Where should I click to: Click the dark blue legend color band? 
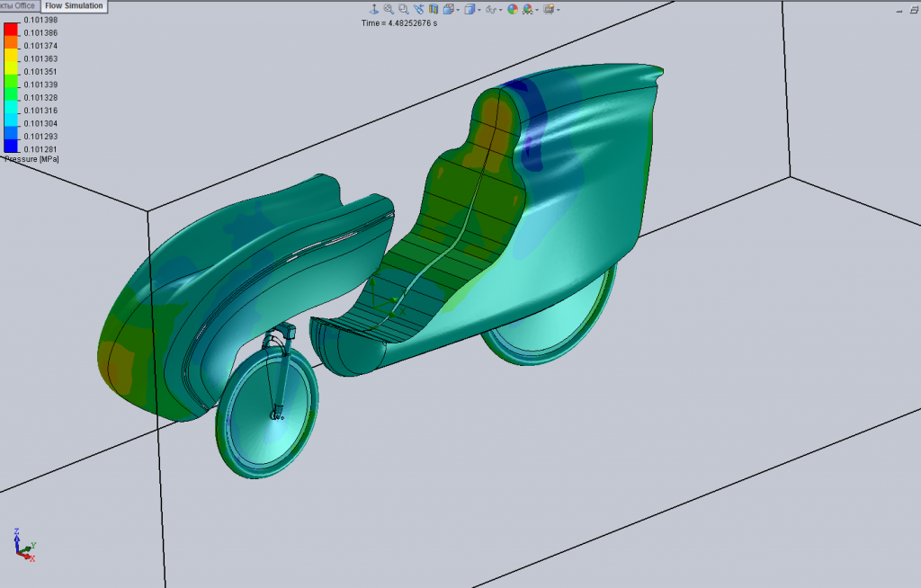tap(11, 147)
